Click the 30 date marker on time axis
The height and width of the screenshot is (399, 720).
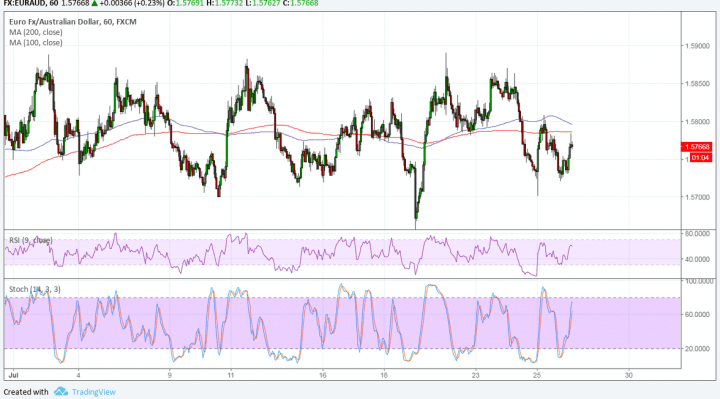pos(629,375)
